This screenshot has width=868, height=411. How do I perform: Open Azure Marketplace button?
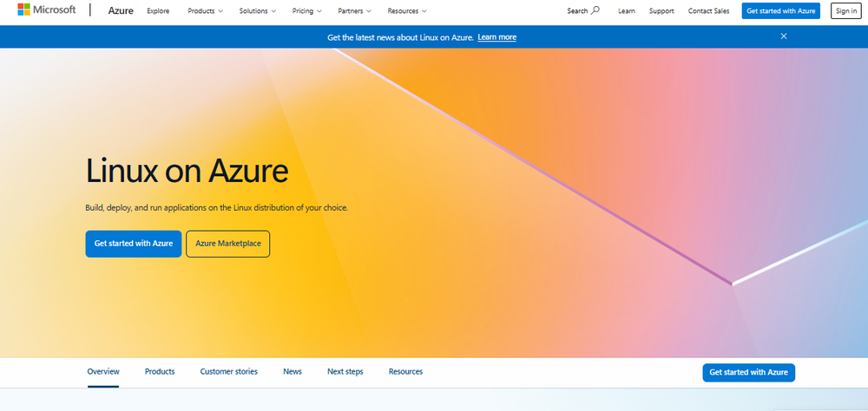pos(228,244)
